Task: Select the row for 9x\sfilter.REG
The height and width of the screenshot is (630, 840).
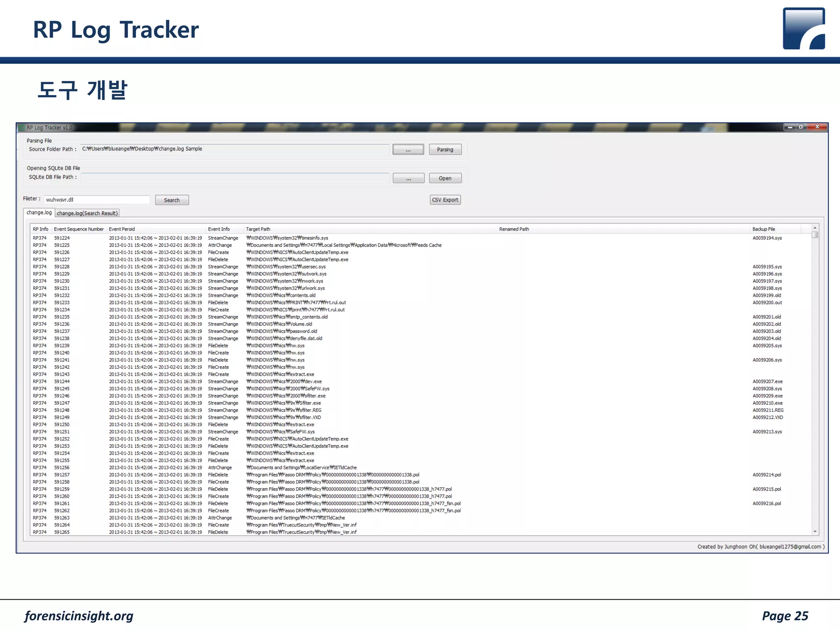Action: [420, 410]
